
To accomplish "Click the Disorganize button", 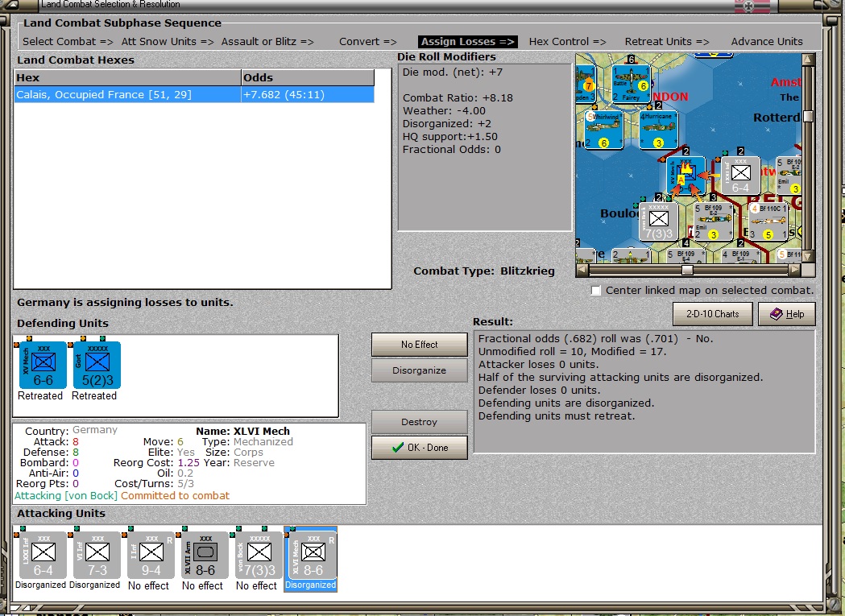I will (419, 370).
